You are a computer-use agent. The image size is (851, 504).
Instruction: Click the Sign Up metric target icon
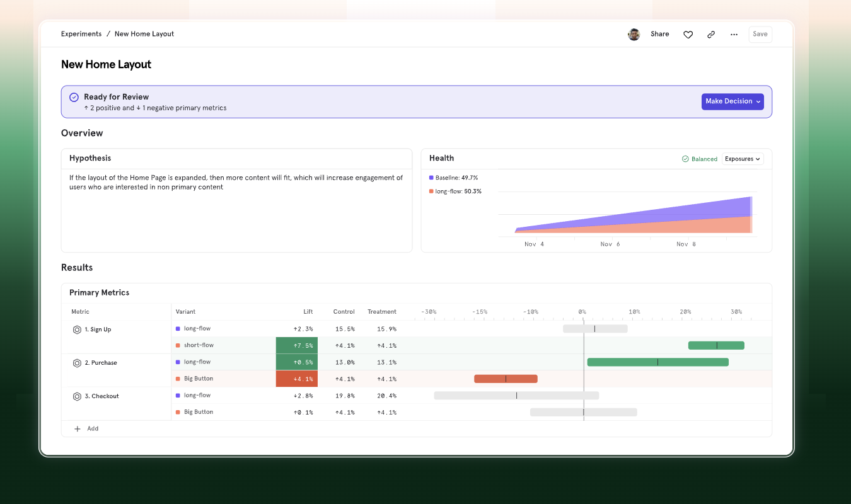coord(77,329)
